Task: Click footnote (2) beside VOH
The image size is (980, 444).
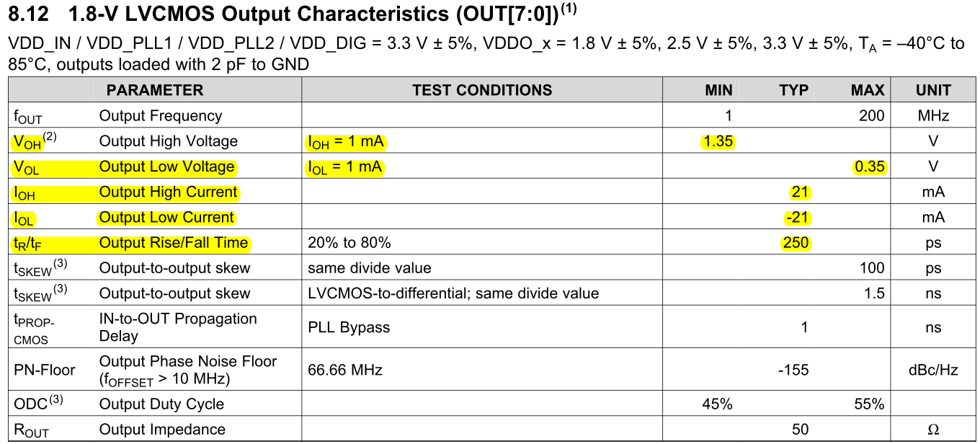Action: pos(51,137)
